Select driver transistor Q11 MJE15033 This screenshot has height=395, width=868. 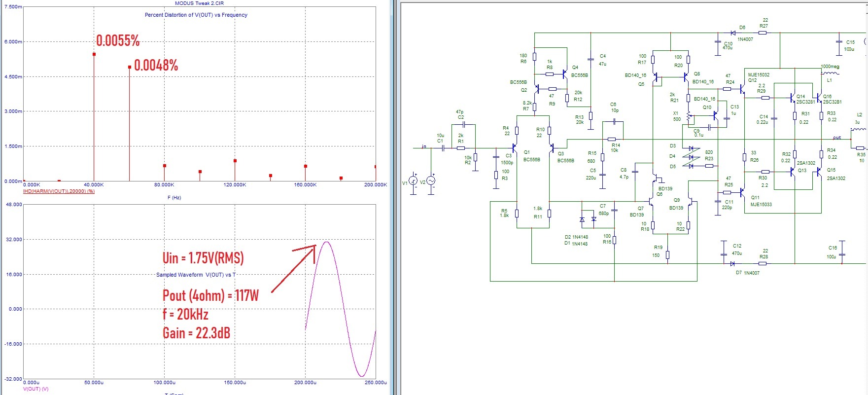(742, 193)
